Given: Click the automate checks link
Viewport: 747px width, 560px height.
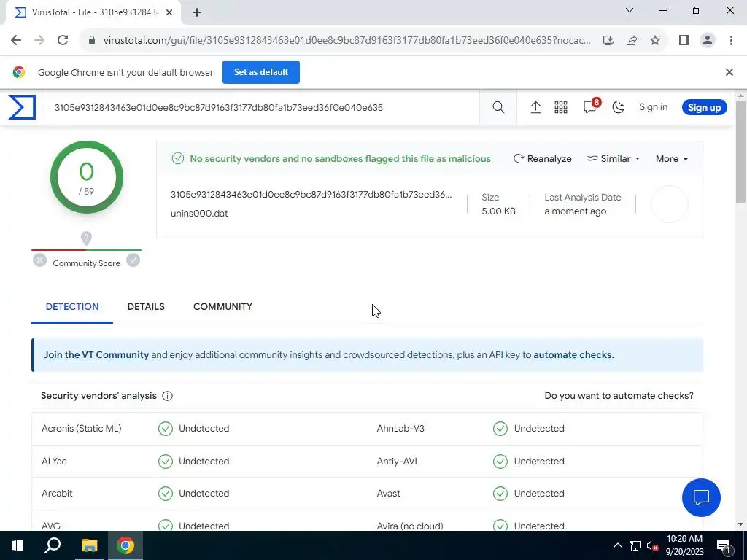Looking at the screenshot, I should click(x=573, y=355).
